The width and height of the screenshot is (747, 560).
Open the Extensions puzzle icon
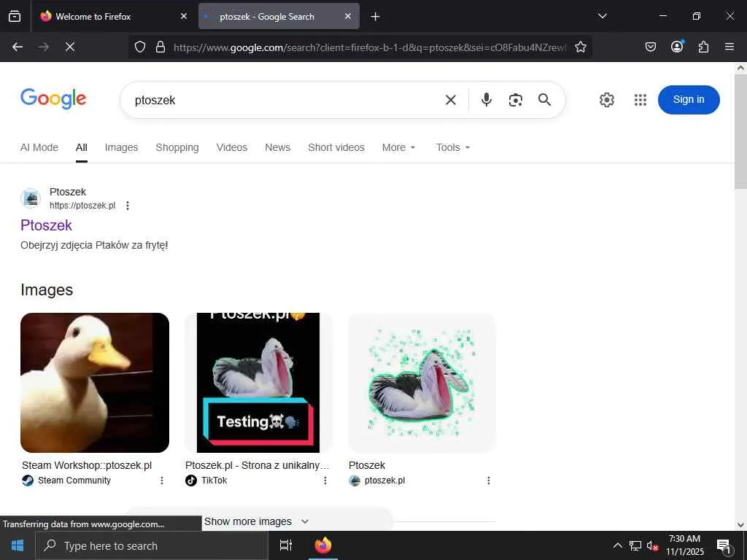703,47
